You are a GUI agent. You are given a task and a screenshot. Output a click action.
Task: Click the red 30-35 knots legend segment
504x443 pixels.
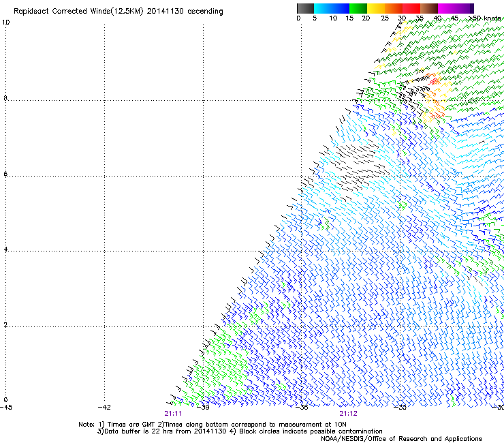coord(411,8)
